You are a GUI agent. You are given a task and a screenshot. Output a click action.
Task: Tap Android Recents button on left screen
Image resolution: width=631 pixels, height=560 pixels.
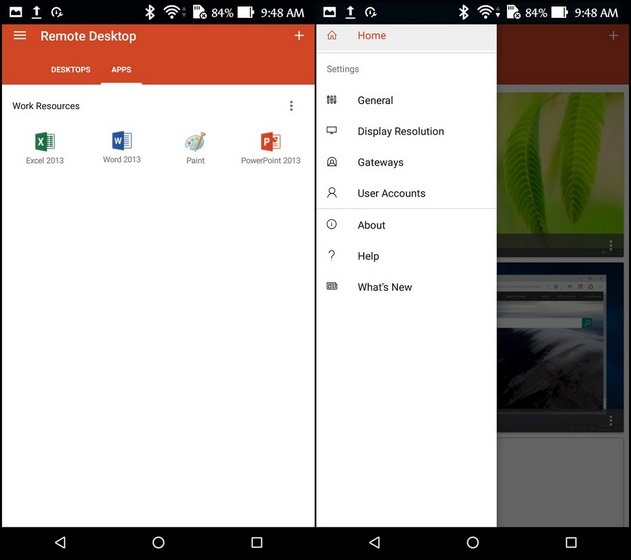tap(257, 543)
